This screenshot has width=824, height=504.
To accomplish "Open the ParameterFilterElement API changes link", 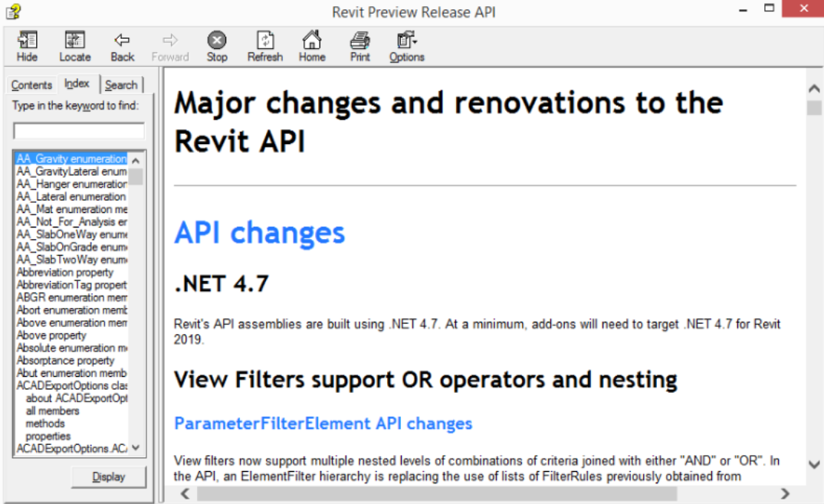I will point(323,423).
